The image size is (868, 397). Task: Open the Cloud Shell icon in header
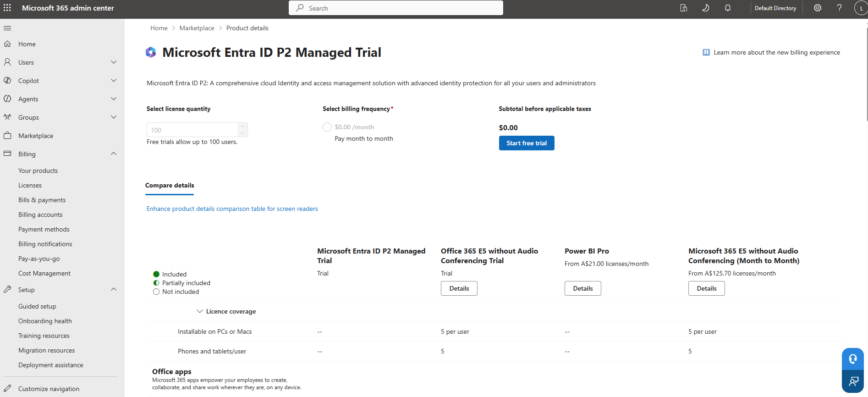(x=684, y=8)
